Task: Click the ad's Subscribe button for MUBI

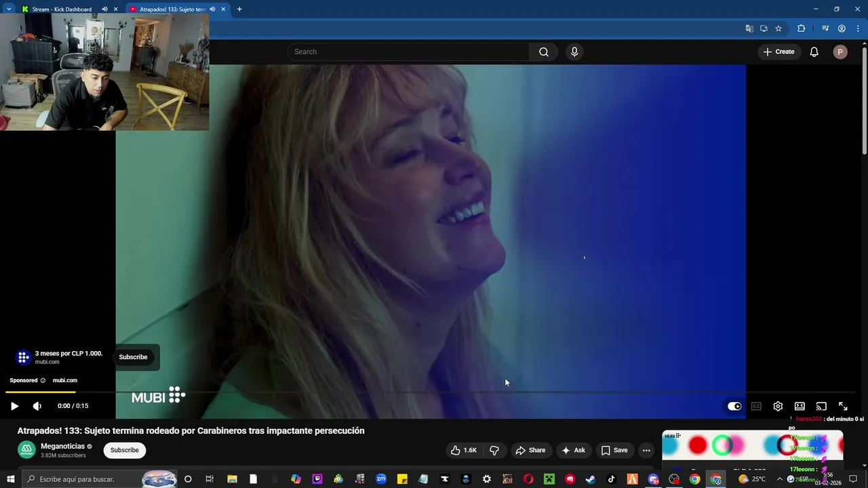Action: pyautogui.click(x=133, y=357)
